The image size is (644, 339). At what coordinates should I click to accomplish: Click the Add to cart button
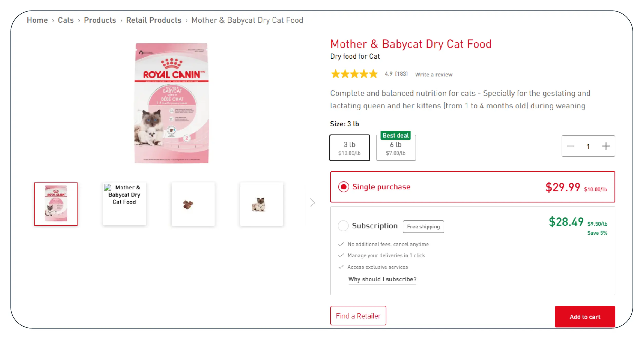[x=585, y=317]
